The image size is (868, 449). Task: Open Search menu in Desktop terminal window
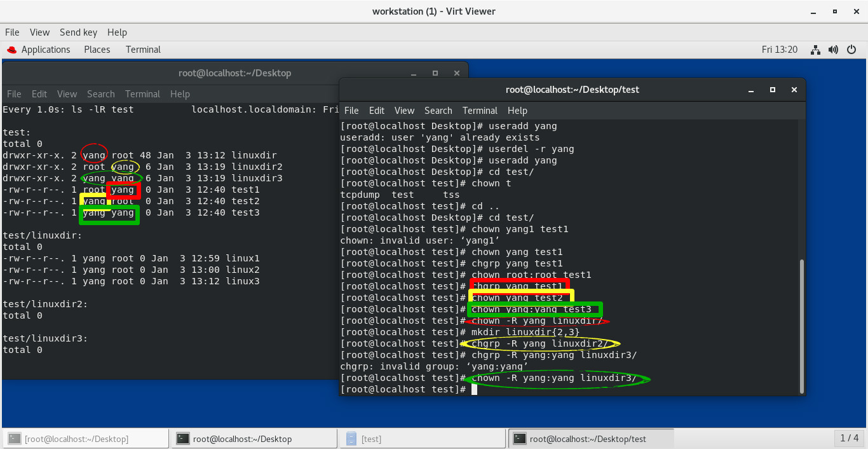pos(101,93)
